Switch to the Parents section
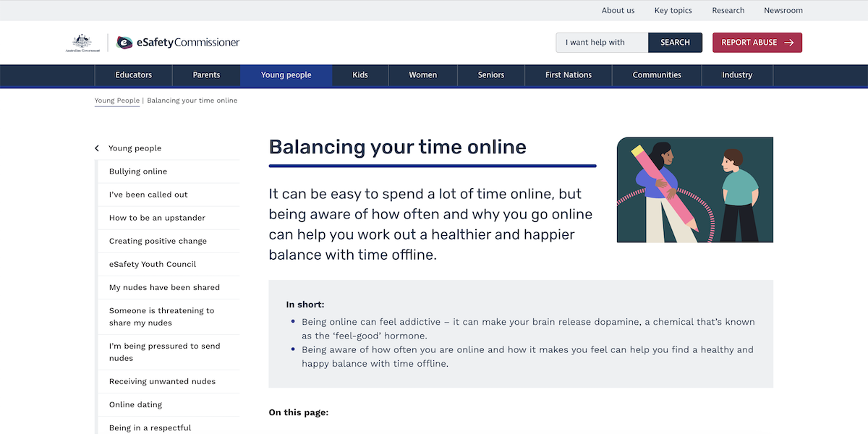This screenshot has width=868, height=434. point(206,75)
